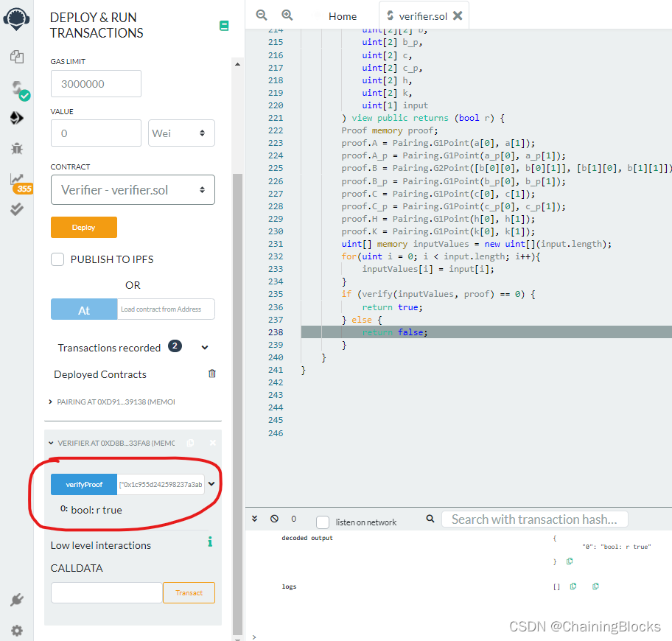Close the verifier.sol tab
This screenshot has width=672, height=641.
click(458, 16)
